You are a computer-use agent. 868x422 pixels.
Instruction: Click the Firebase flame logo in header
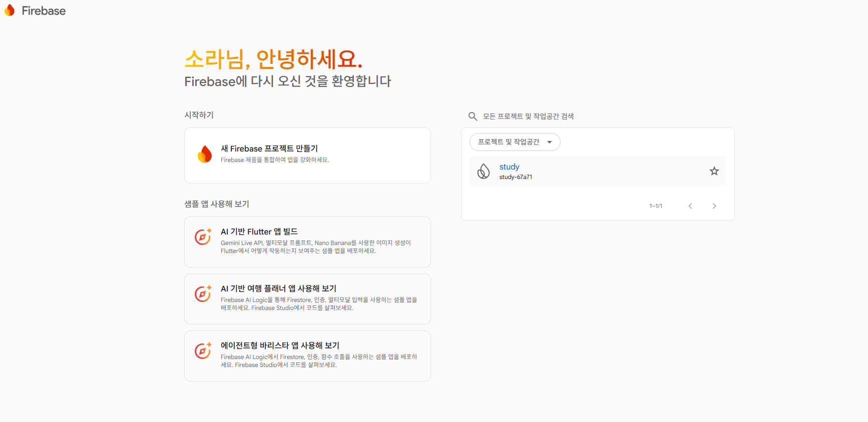pos(10,10)
